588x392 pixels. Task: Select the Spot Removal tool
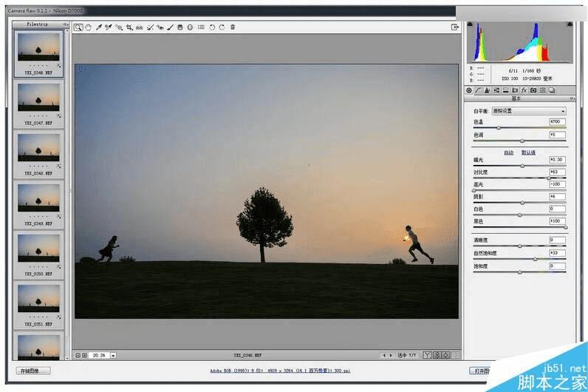150,27
